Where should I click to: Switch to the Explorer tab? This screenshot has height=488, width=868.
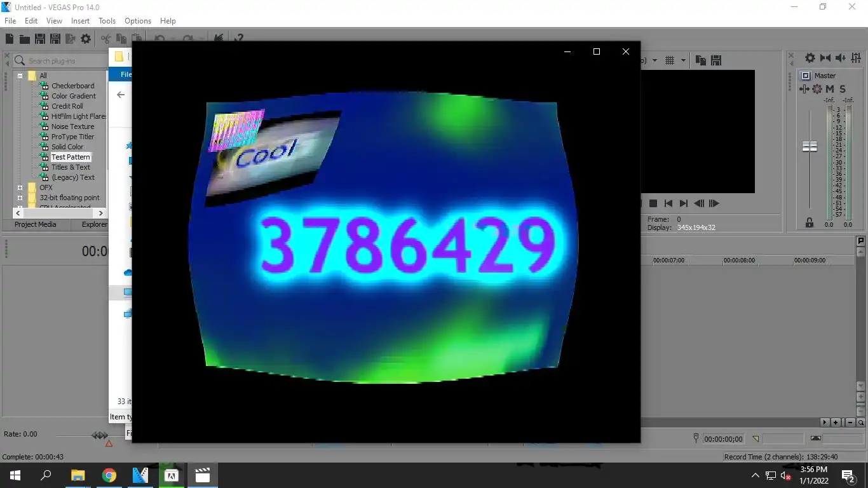point(94,224)
